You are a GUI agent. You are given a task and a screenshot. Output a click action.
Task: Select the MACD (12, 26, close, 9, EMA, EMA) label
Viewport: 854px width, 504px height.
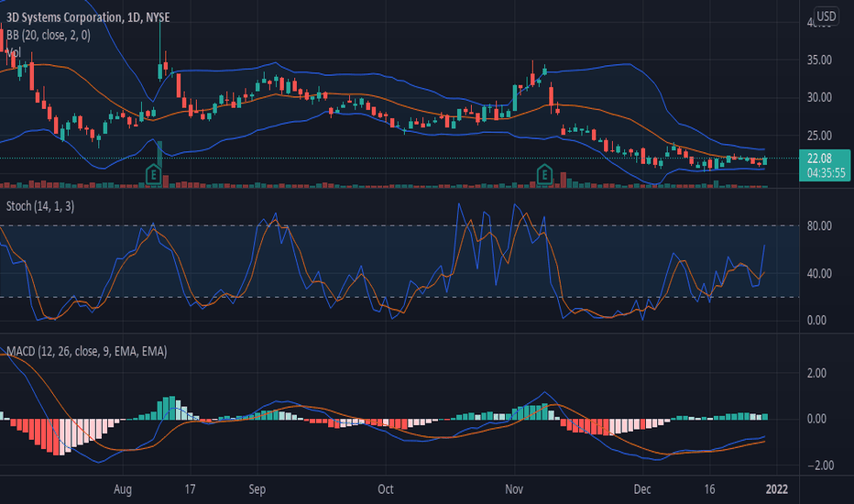click(87, 352)
